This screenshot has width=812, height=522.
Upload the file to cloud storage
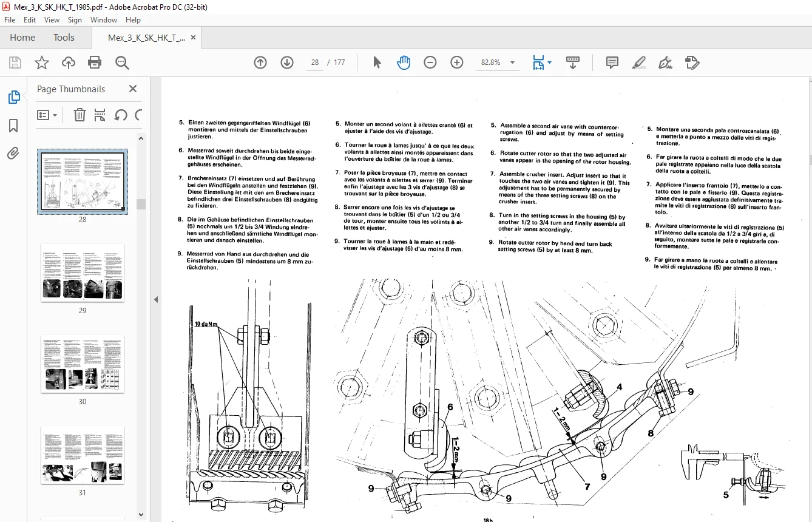(x=69, y=63)
